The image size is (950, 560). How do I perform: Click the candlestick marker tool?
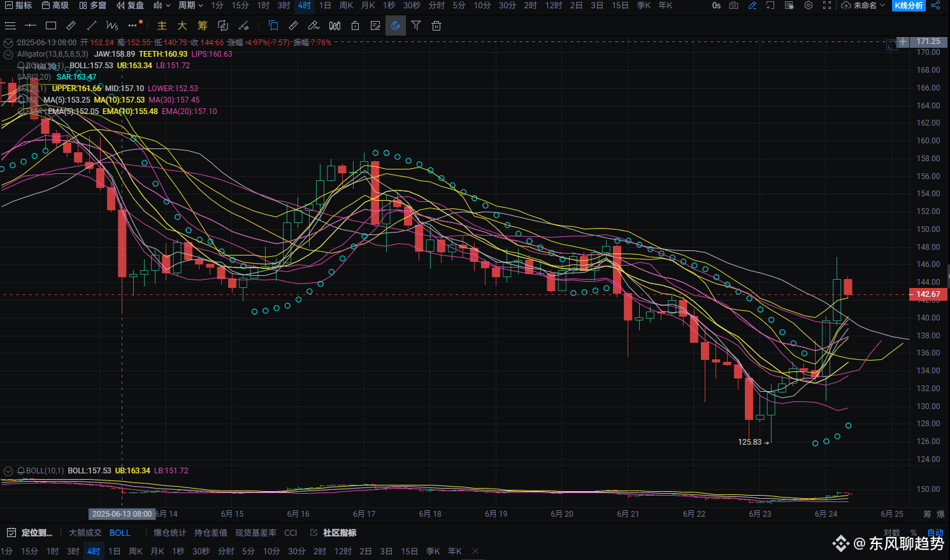(x=335, y=25)
